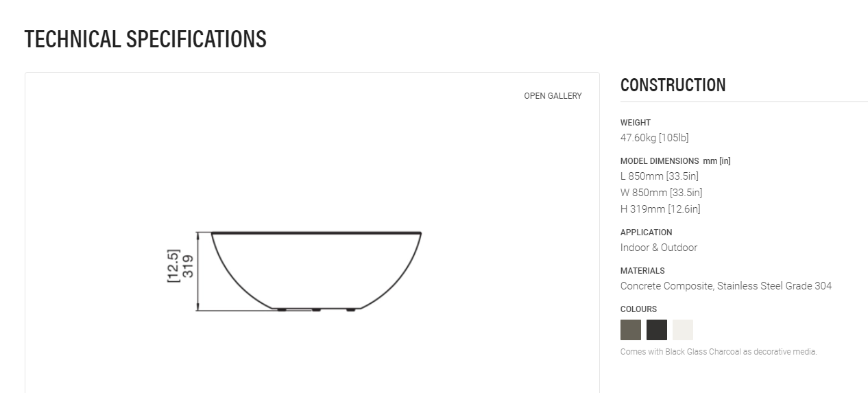Choose the dark graphite colour swatch
Screen dimensions: 868x393
(657, 330)
